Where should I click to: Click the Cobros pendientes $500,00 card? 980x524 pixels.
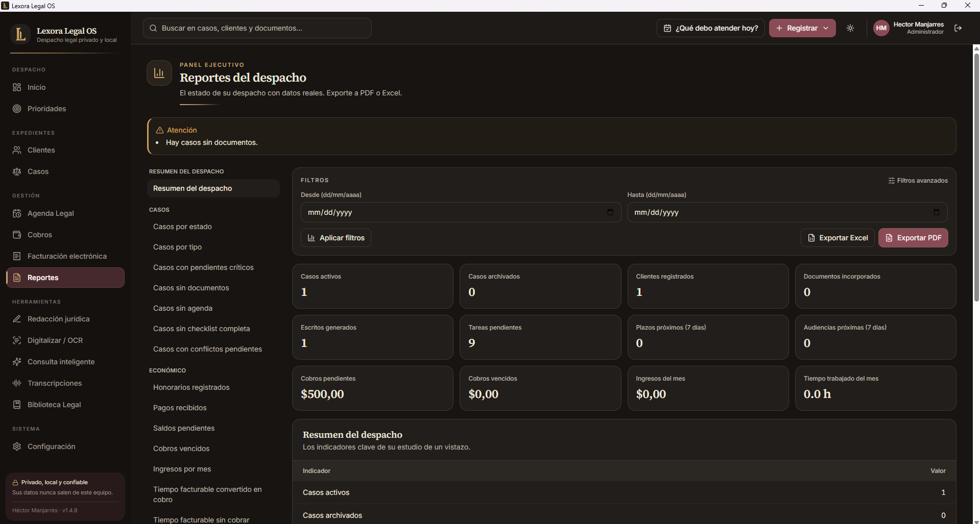tap(373, 388)
